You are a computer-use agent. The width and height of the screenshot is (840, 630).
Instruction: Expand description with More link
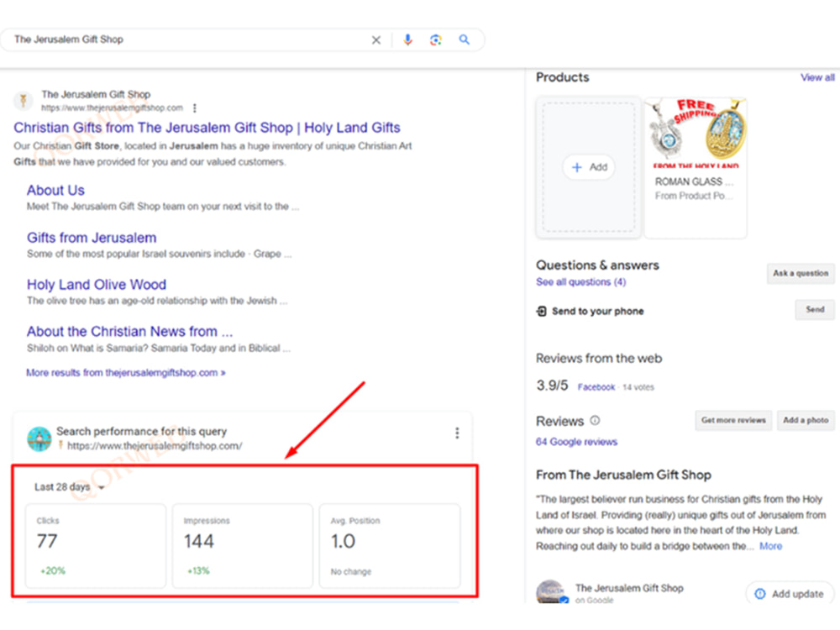pyautogui.click(x=770, y=546)
